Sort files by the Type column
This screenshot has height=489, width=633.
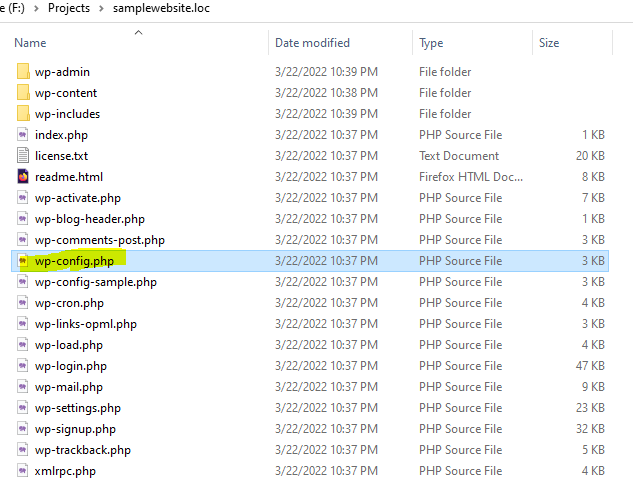431,43
